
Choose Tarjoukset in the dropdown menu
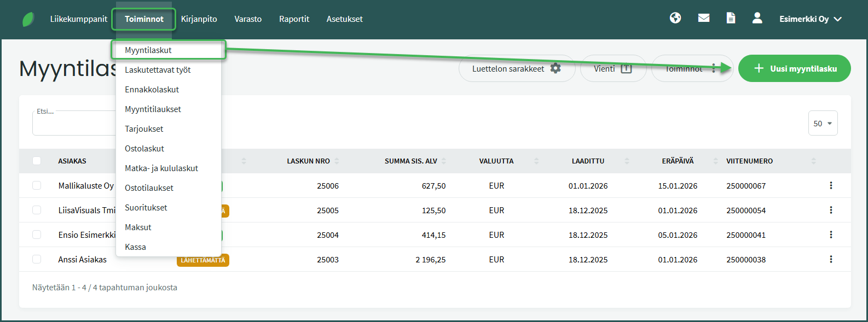(144, 129)
